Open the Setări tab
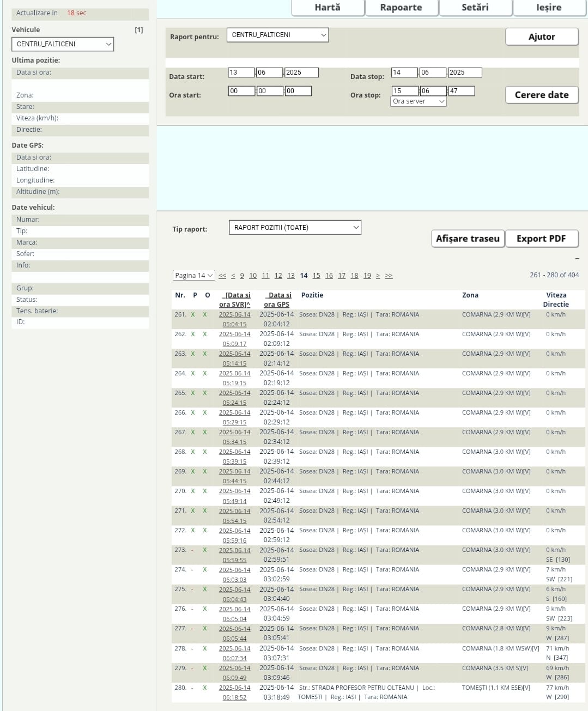The image size is (588, 711). coord(475,8)
